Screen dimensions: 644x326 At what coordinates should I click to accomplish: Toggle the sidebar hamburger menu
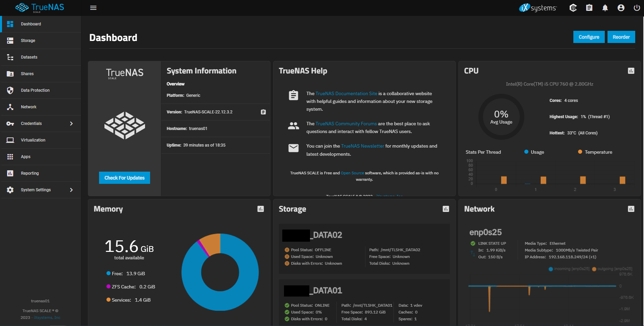click(x=93, y=8)
